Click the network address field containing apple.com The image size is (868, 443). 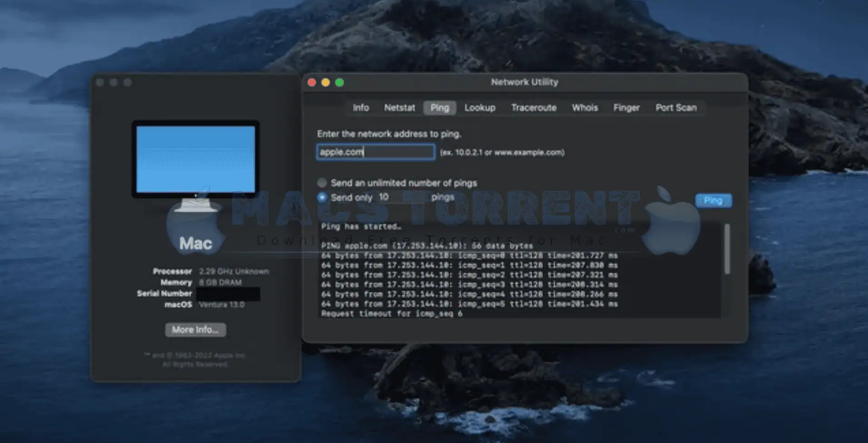click(x=376, y=152)
